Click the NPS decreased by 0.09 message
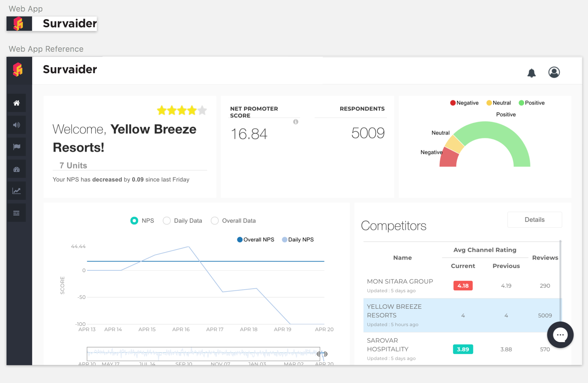Screen dimensions: 588x383 click(x=121, y=180)
